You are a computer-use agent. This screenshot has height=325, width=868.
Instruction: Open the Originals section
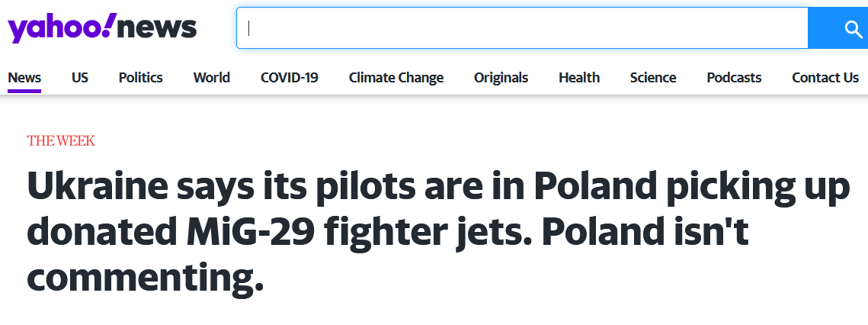pos(501,78)
